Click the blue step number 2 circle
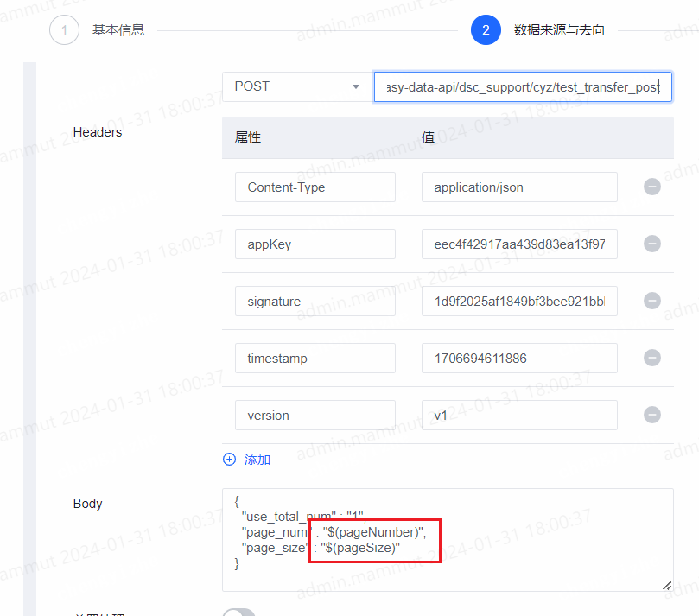Screen dimensions: 699x616 486,30
